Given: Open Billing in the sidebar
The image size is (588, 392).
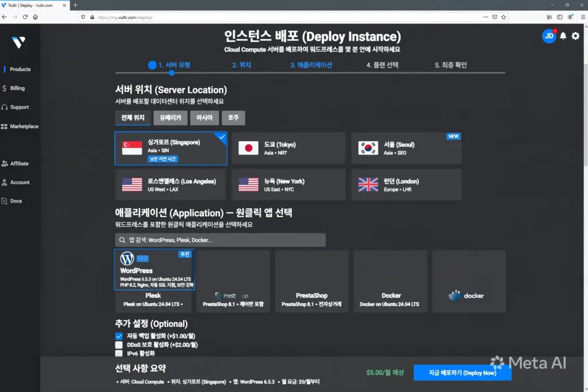Looking at the screenshot, I should click(14, 88).
